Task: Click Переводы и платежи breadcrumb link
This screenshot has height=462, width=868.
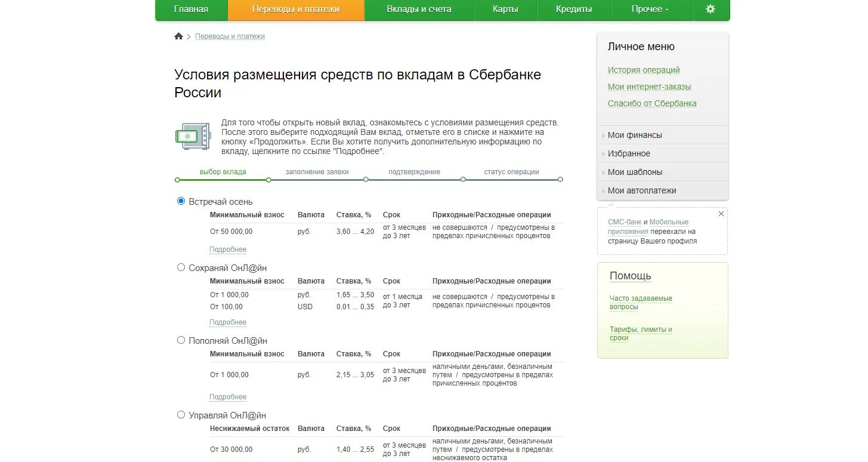Action: coord(230,36)
